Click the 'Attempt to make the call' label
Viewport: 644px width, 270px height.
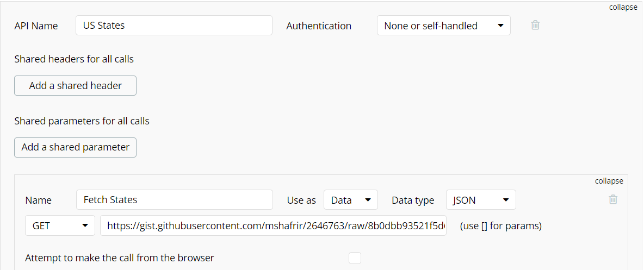(120, 258)
